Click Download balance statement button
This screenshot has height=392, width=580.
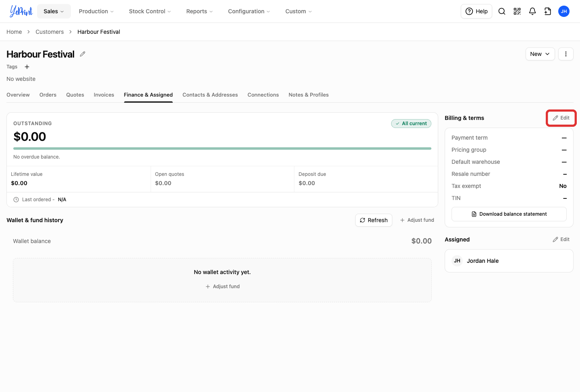[509, 214]
